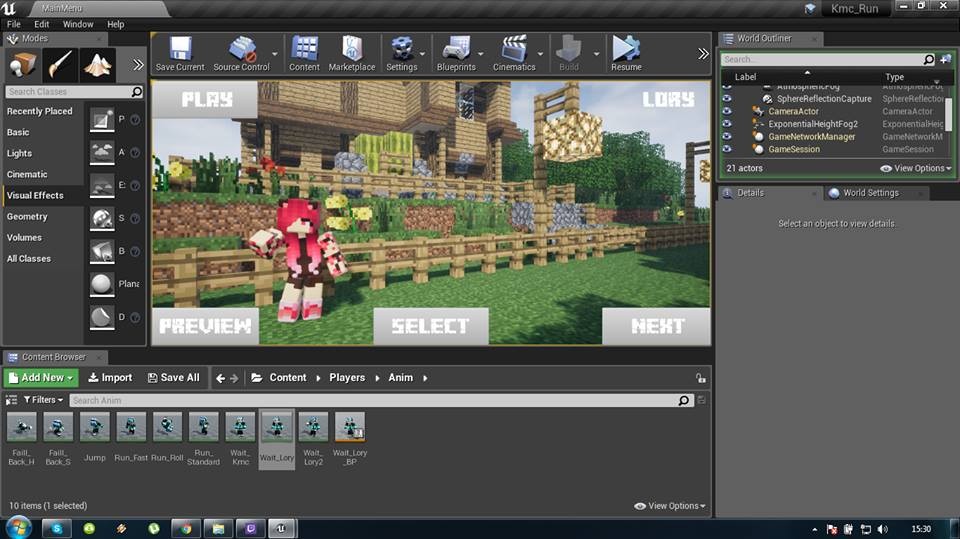
Task: Switch to Landscape mode icon
Action: point(97,65)
